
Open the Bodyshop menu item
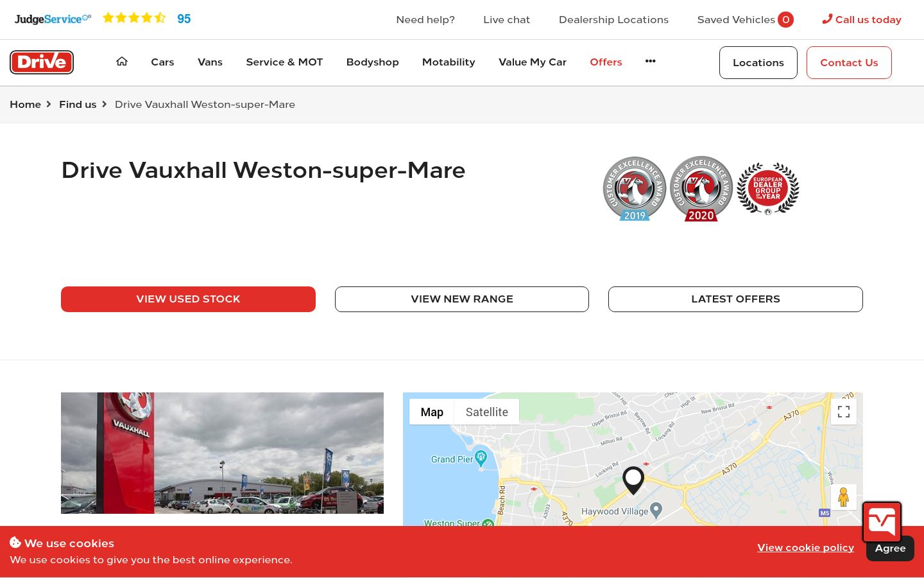(x=372, y=62)
